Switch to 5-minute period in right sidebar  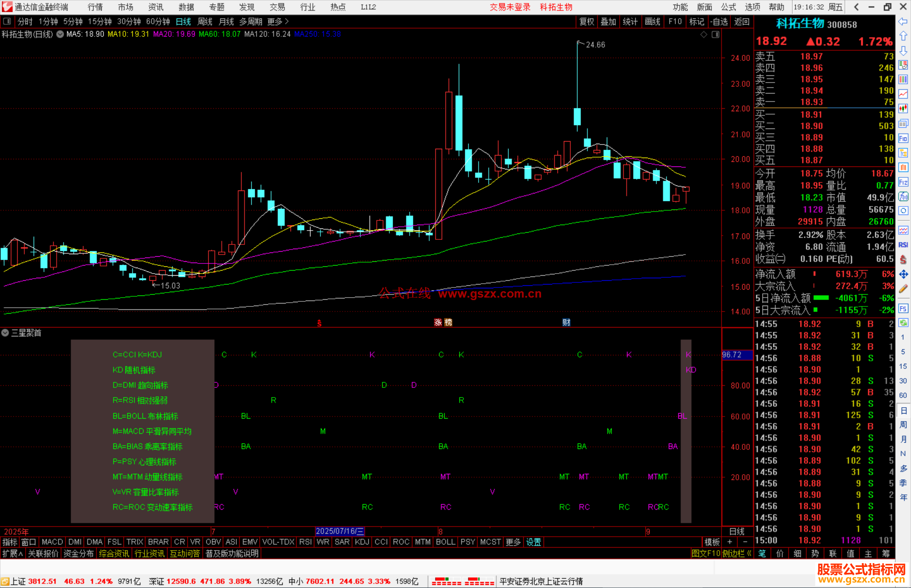point(903,352)
